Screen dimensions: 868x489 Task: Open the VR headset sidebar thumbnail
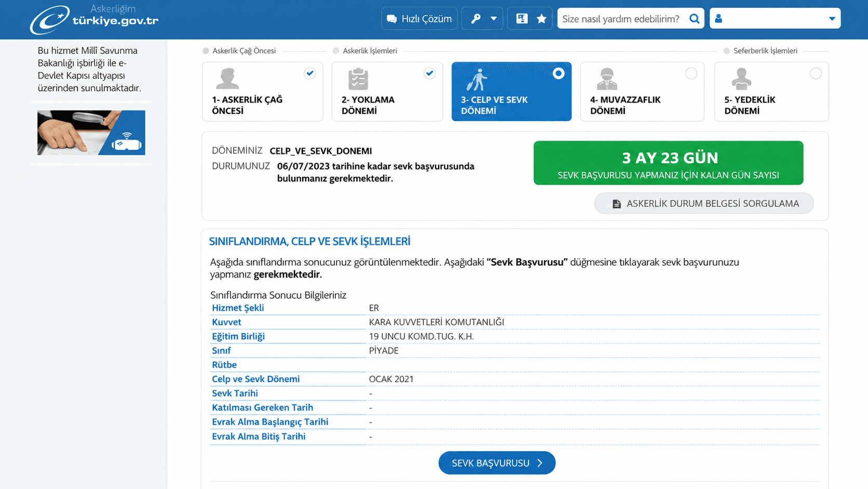pyautogui.click(x=91, y=133)
